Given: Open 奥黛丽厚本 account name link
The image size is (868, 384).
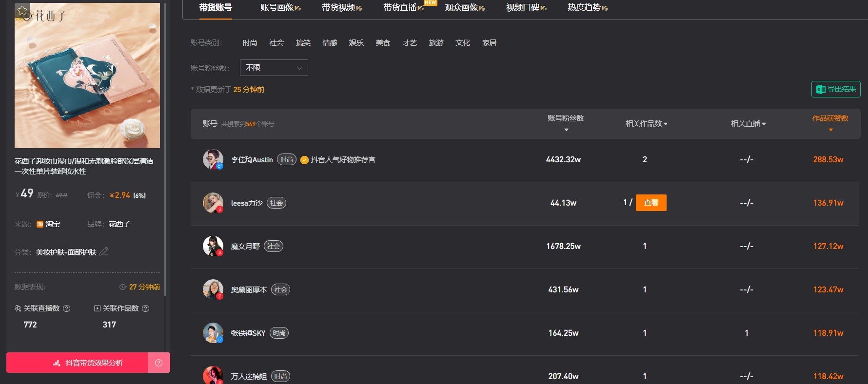Looking at the screenshot, I should tap(249, 290).
